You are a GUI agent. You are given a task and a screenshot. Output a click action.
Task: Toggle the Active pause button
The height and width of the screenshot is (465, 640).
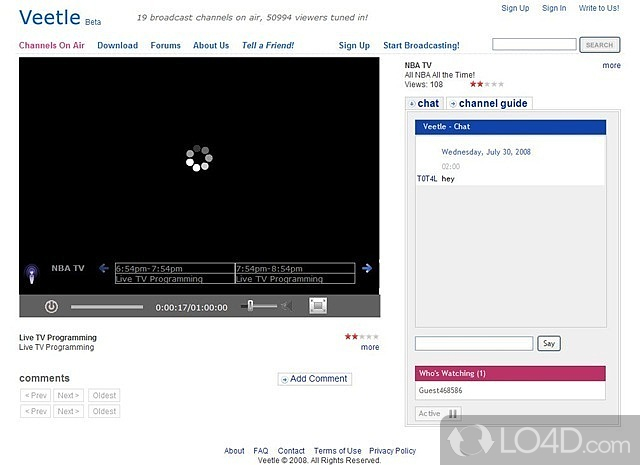[452, 413]
